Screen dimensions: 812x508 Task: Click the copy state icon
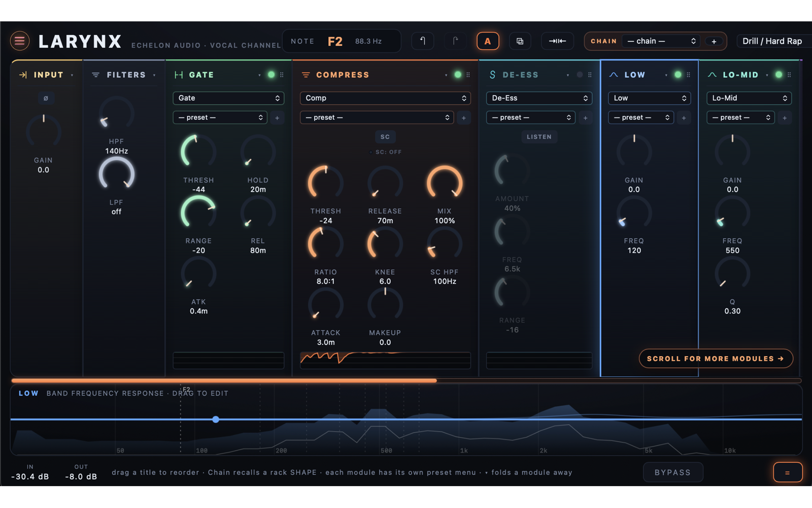coord(520,41)
